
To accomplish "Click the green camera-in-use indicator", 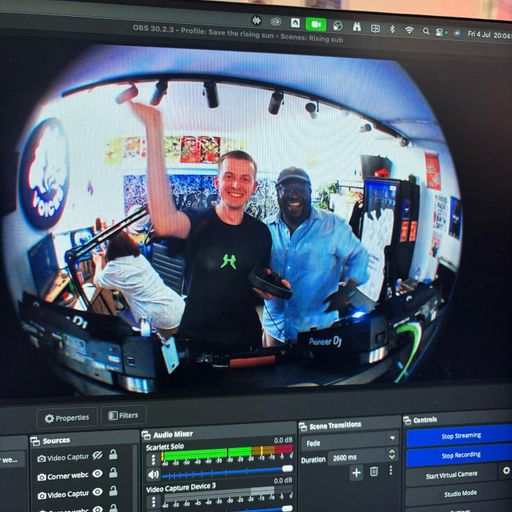I will 316,24.
